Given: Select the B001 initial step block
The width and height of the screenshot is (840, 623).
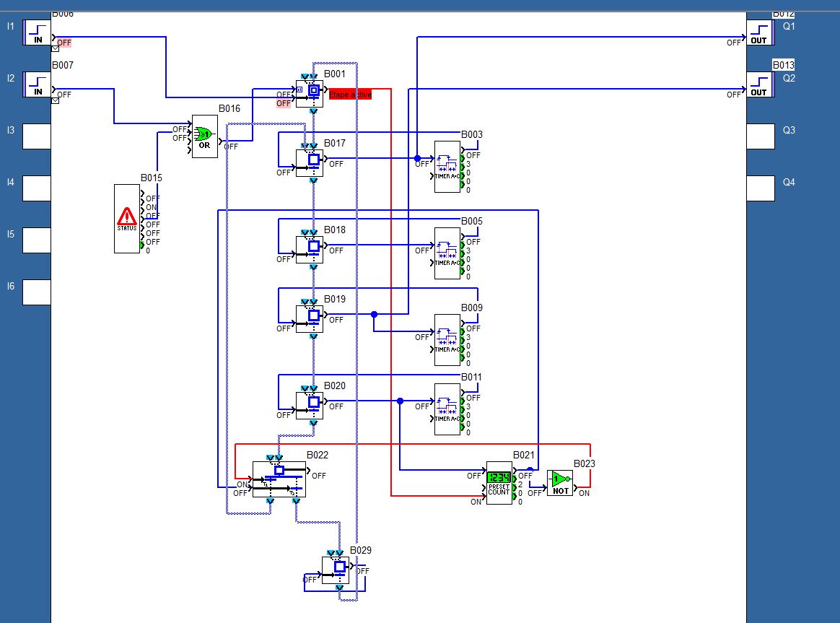Looking at the screenshot, I should [310, 92].
